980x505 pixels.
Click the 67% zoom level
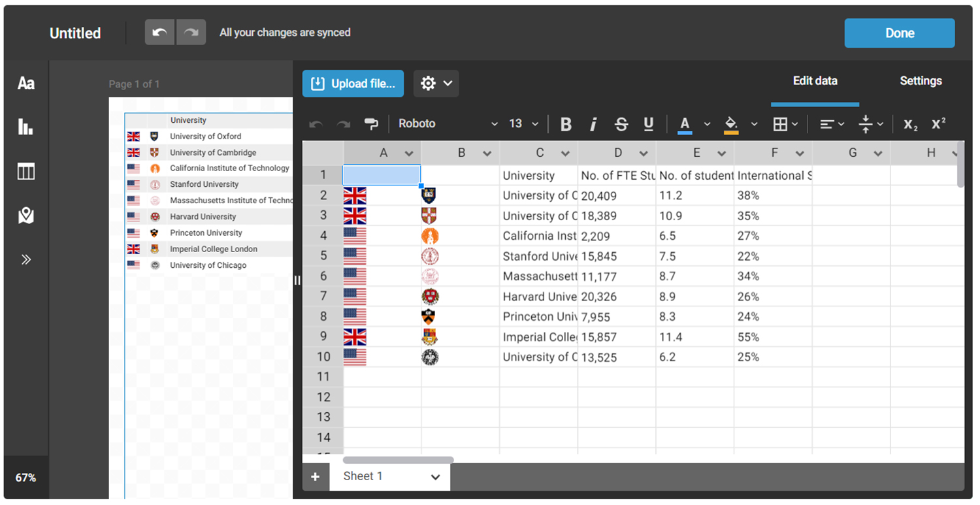pyautogui.click(x=26, y=478)
